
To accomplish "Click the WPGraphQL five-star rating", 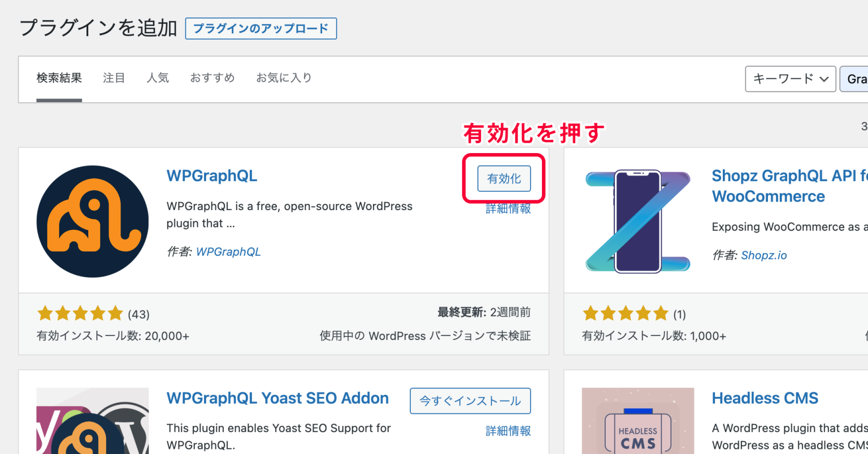I will pyautogui.click(x=80, y=313).
